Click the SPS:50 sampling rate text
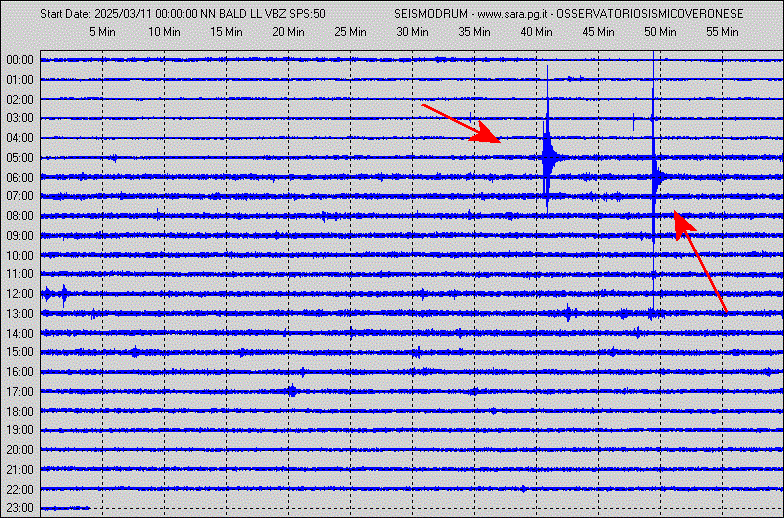This screenshot has width=784, height=518. pyautogui.click(x=308, y=14)
